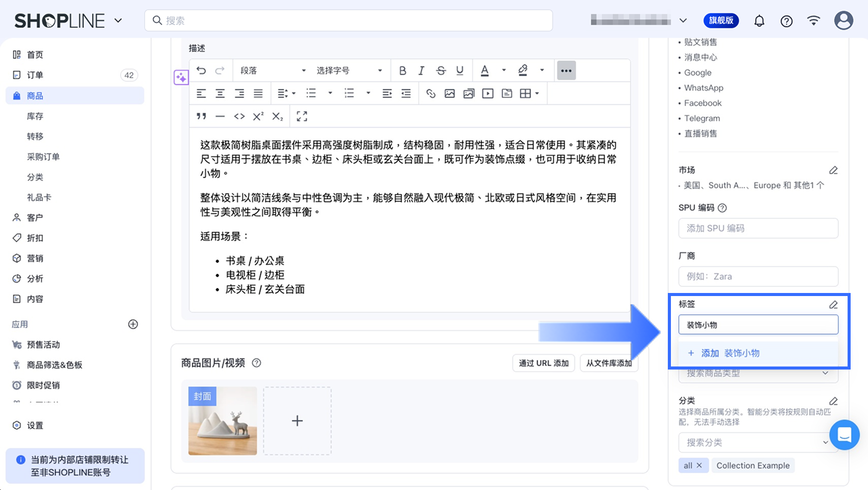The image size is (868, 490).
Task: Open the user account avatar
Action: point(843,20)
